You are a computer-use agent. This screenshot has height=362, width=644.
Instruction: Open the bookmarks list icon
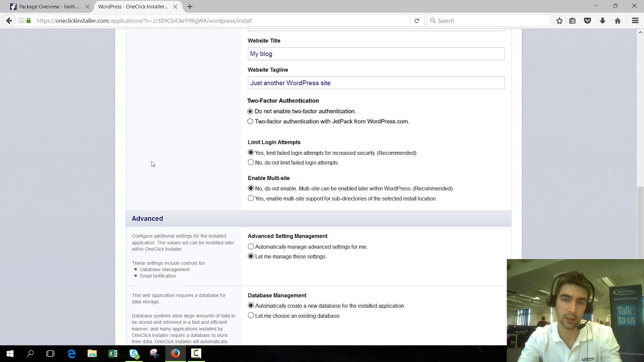click(573, 21)
